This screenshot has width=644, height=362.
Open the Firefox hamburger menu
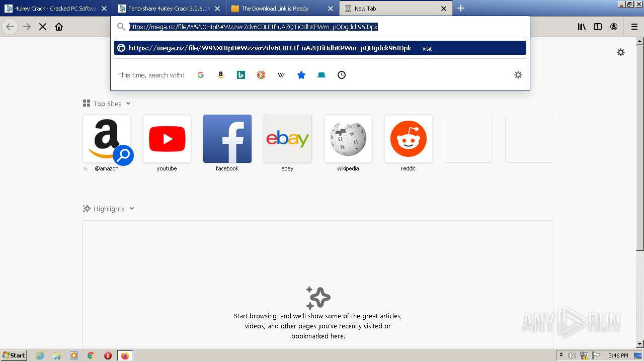(x=634, y=27)
